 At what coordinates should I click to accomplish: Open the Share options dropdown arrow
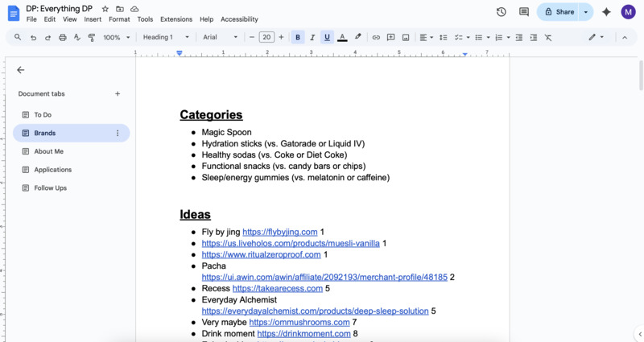point(586,12)
